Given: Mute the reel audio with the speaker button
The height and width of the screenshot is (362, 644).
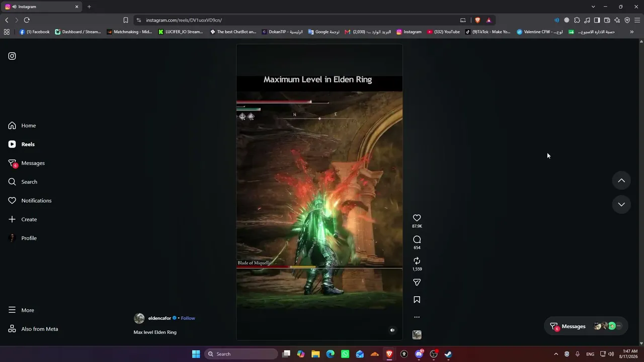Looking at the screenshot, I should point(392,330).
